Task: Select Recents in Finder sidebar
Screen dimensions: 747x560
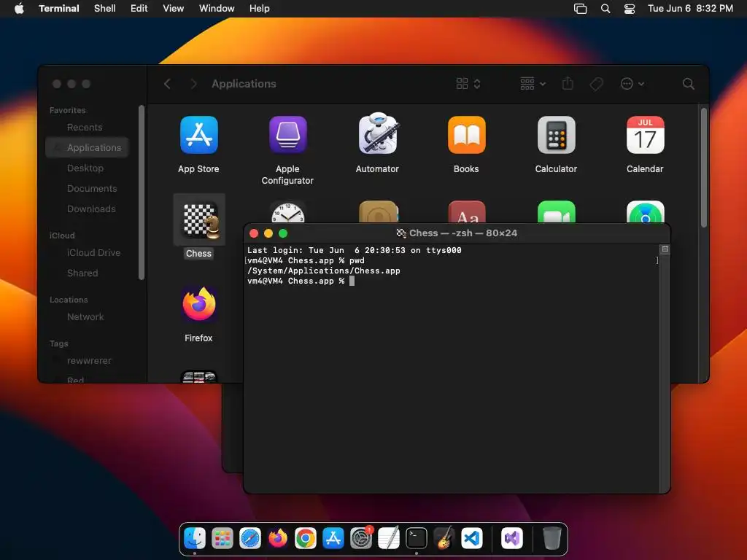Action: coord(85,127)
